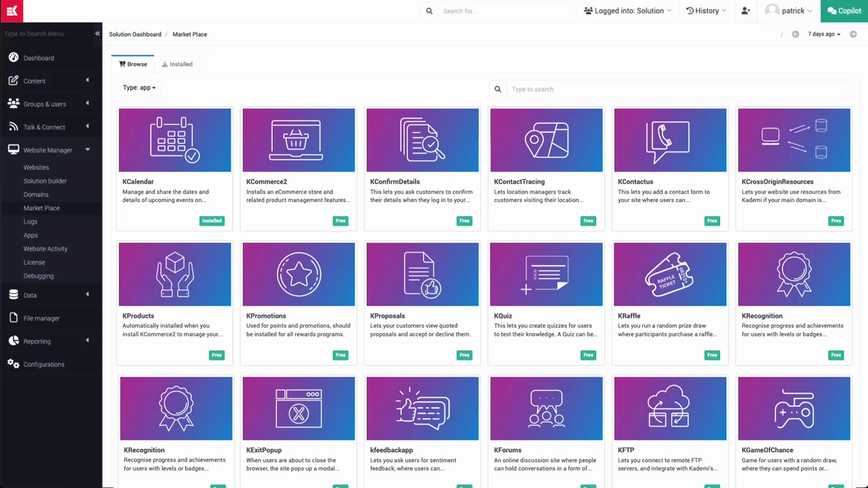Go to previous period using left arrow
This screenshot has height=488, width=868.
coord(795,35)
